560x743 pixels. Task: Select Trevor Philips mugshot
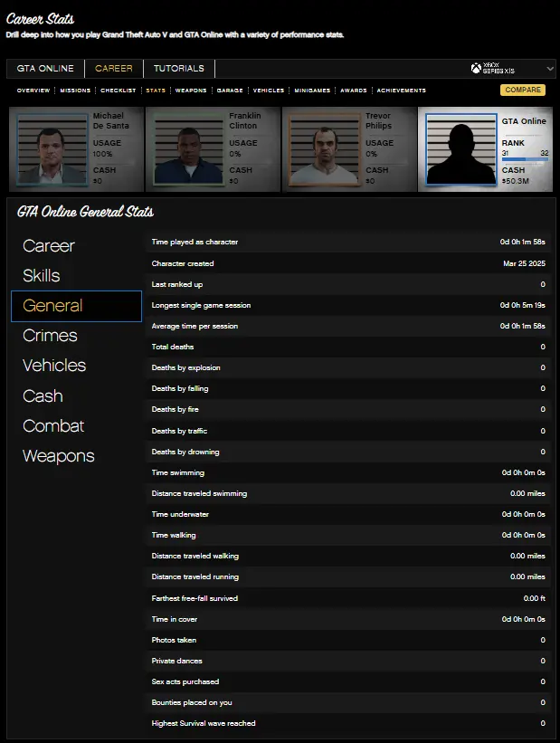pyautogui.click(x=325, y=148)
